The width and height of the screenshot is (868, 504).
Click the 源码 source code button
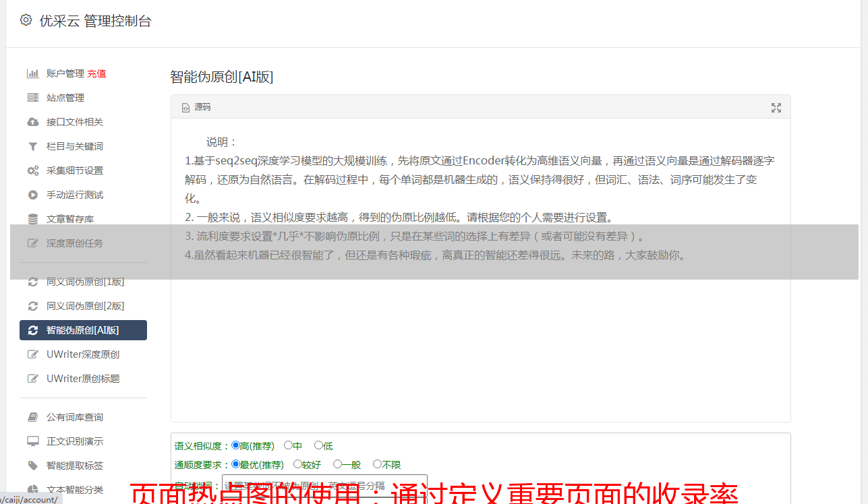click(196, 107)
